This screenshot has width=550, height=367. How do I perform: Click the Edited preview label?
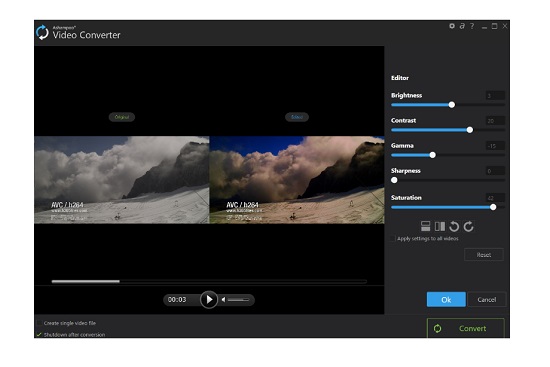coord(297,117)
